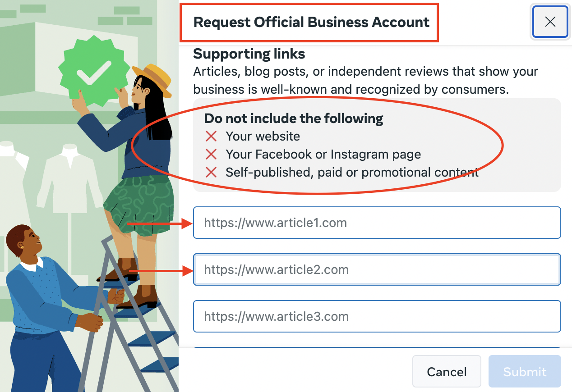Click red X beside Self-published content item
The width and height of the screenshot is (572, 392).
click(x=211, y=172)
